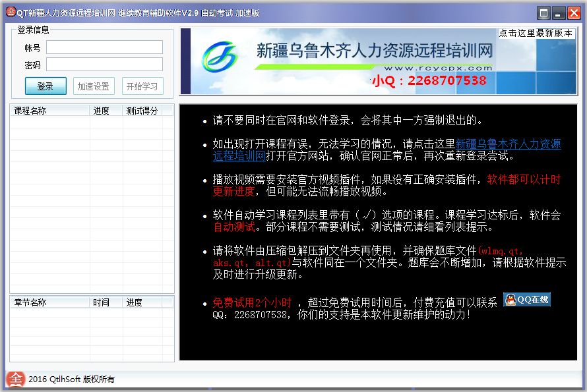
Task: Click the 时间 column header
Action: tap(102, 302)
